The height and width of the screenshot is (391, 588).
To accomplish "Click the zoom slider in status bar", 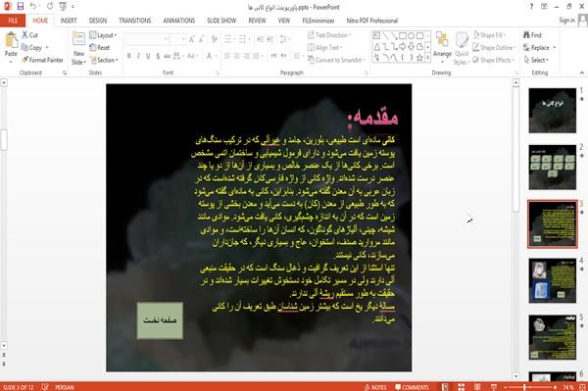I will [x=530, y=387].
